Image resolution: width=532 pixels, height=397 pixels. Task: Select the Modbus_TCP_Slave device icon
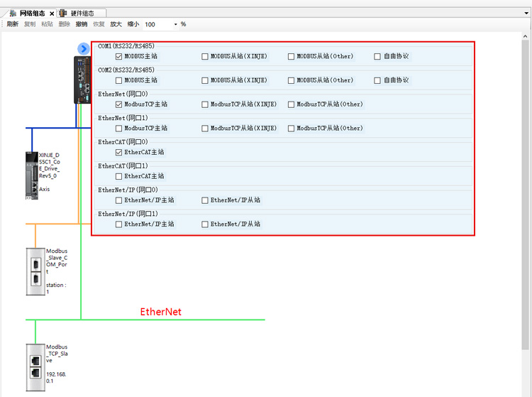click(35, 367)
